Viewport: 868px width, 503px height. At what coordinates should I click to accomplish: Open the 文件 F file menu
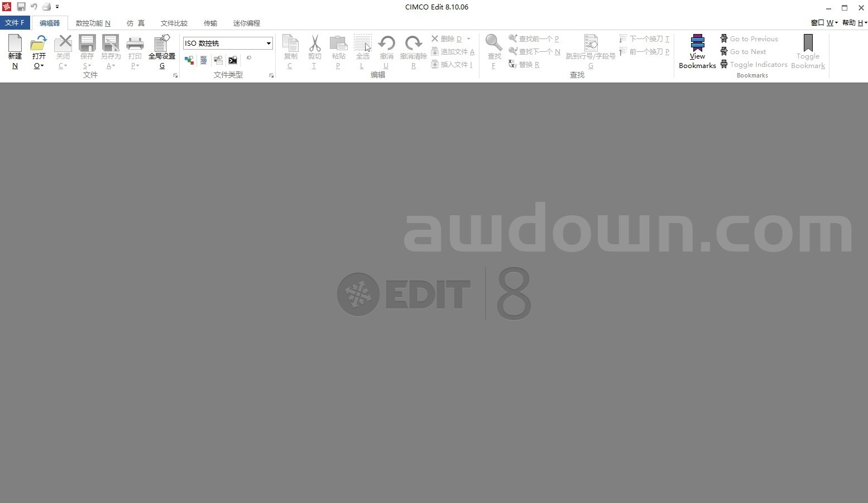coord(15,23)
